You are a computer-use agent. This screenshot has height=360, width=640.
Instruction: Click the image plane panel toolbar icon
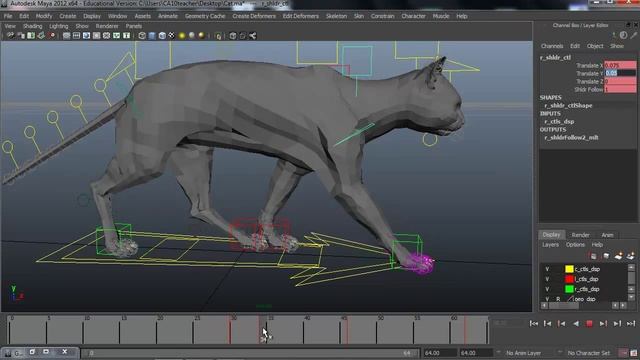(x=41, y=36)
